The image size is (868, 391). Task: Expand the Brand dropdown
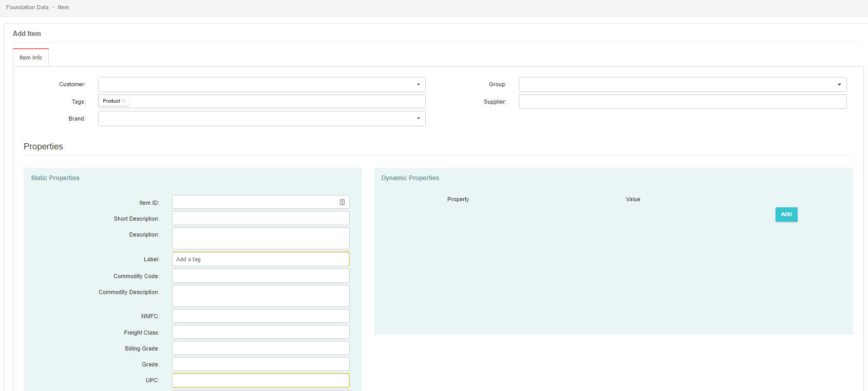pos(262,119)
